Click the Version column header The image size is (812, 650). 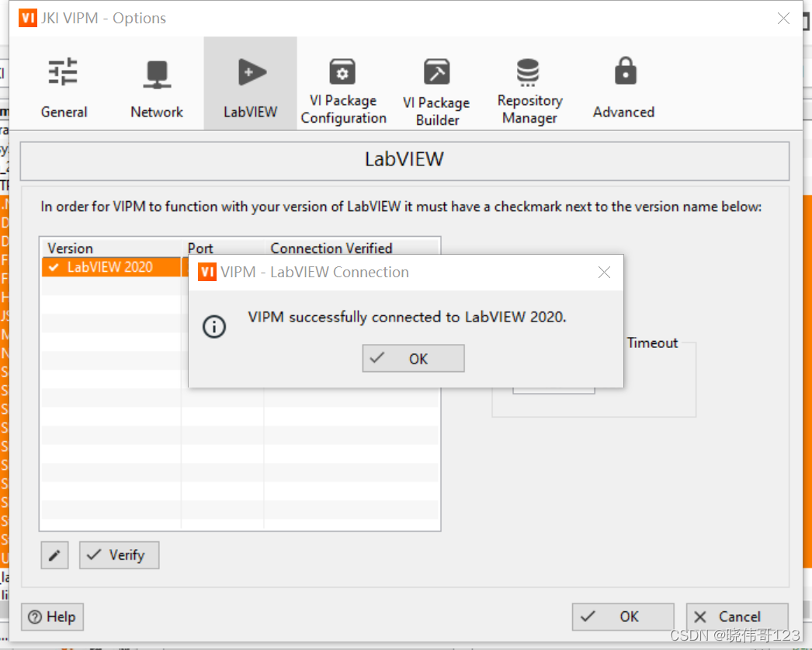pos(111,248)
